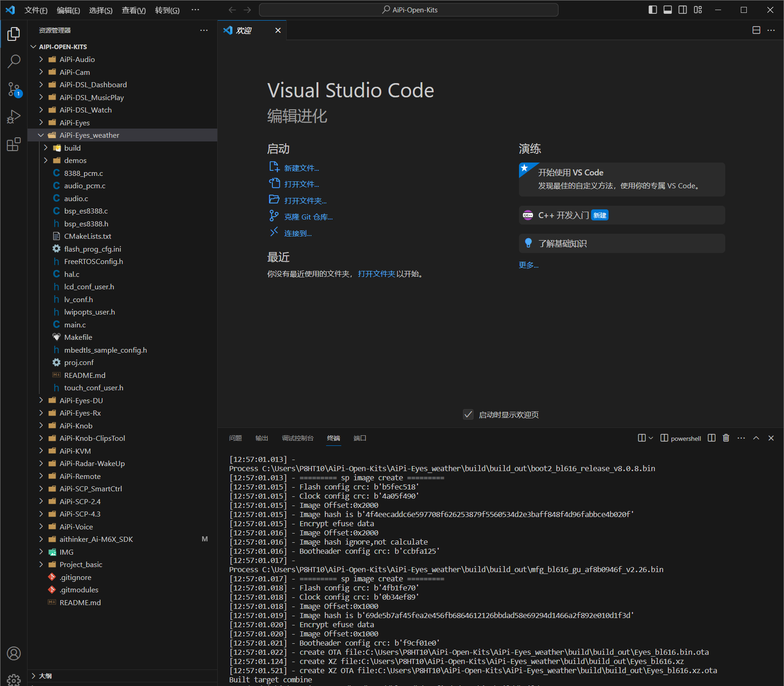Select the powershell terminal instance

coord(681,438)
